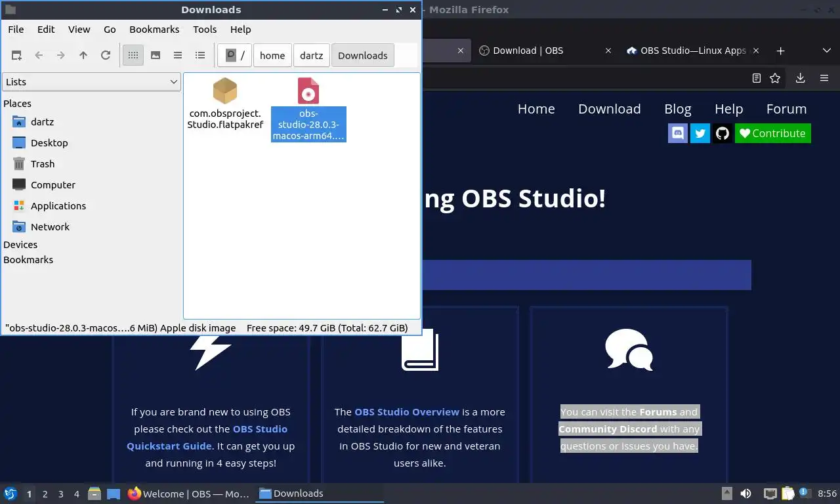The width and height of the screenshot is (840, 504).
Task: Click the Forums link in webpage
Action: (658, 412)
